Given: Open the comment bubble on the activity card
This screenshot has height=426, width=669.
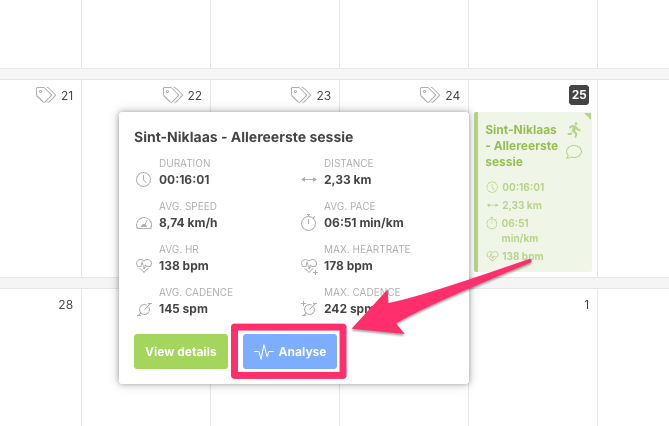Looking at the screenshot, I should 574,152.
